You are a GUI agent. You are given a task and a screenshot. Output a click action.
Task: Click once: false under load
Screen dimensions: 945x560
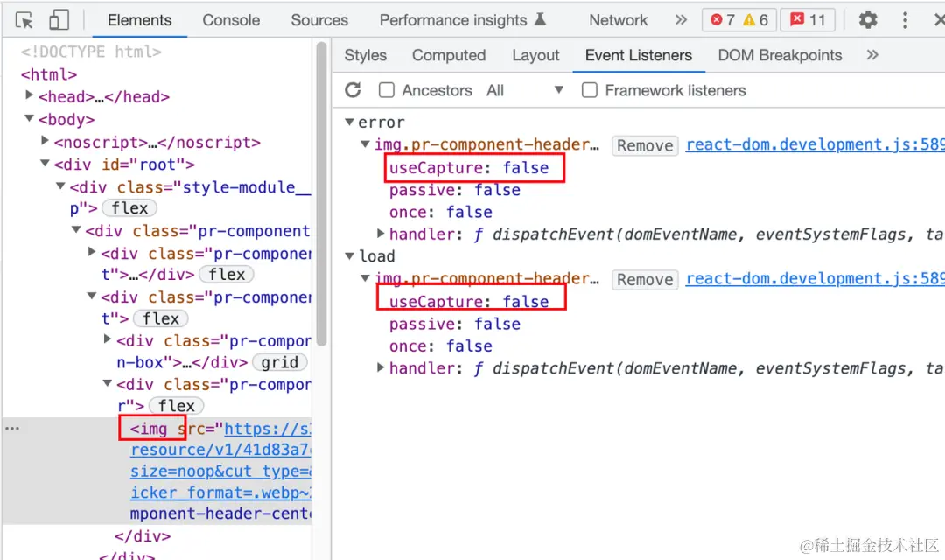click(440, 346)
